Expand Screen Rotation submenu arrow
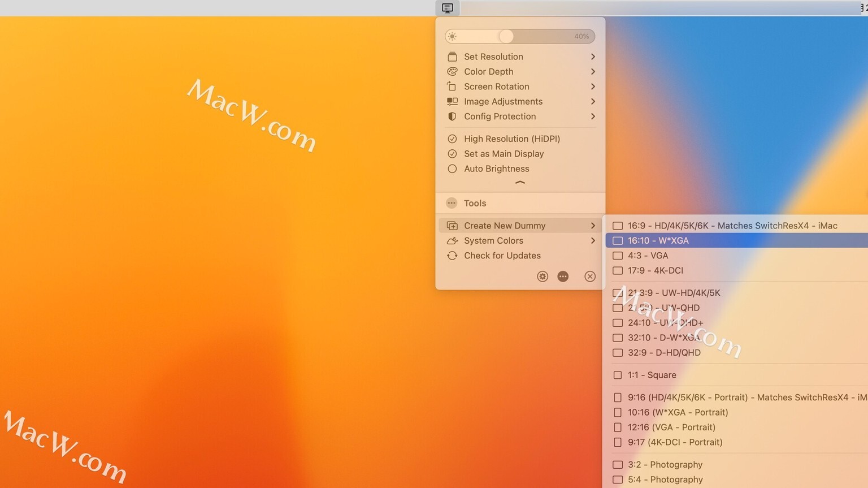Viewport: 868px width, 488px height. (593, 87)
